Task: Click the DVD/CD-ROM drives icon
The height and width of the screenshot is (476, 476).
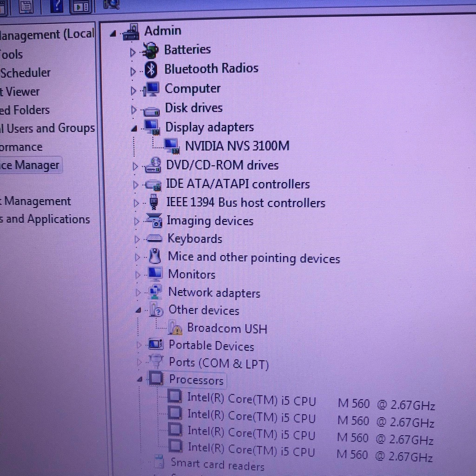Action: [x=153, y=166]
